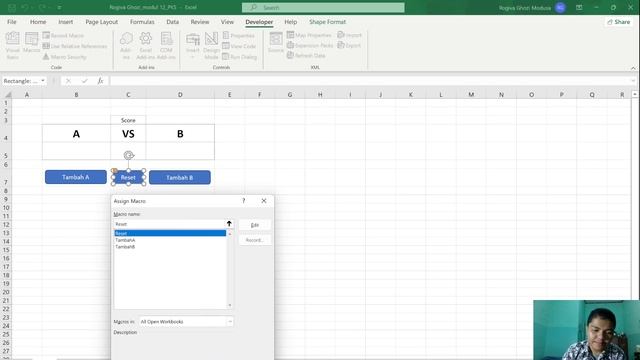Viewport: 640px width, 360px height.
Task: Expand the formula bar
Action: 633,81
